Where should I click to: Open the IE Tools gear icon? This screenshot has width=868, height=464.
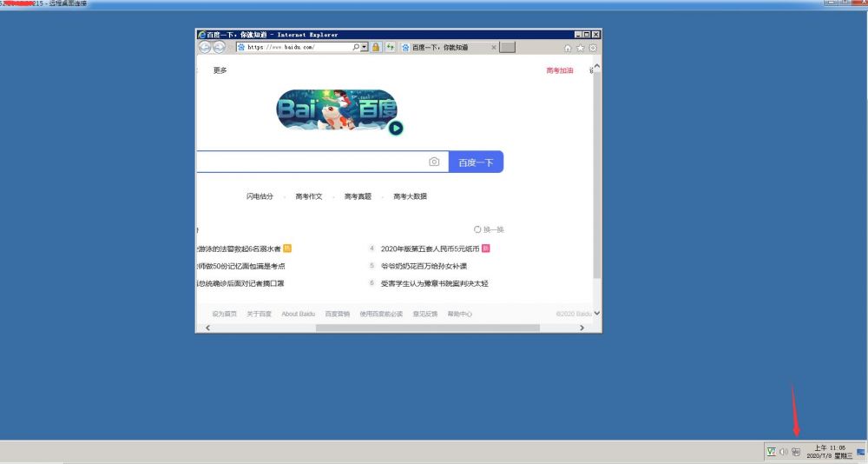point(593,48)
